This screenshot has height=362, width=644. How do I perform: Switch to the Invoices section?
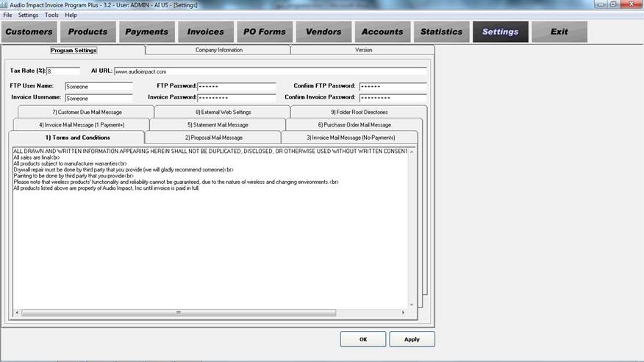point(206,32)
